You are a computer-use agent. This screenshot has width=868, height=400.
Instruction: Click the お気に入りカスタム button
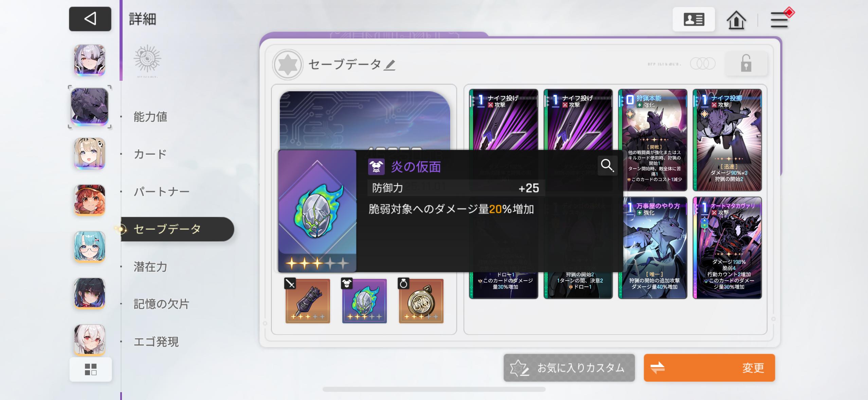569,368
